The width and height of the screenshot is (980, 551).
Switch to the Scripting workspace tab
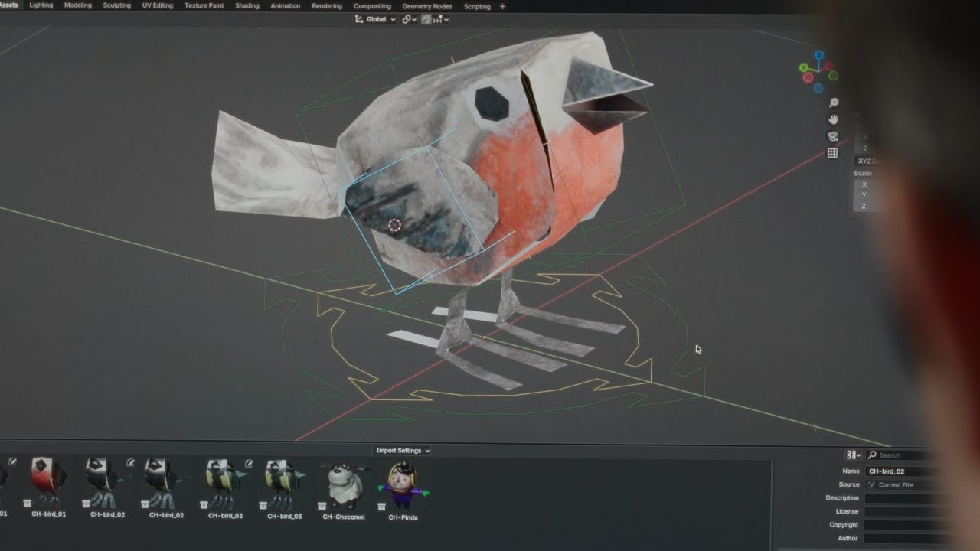[478, 6]
